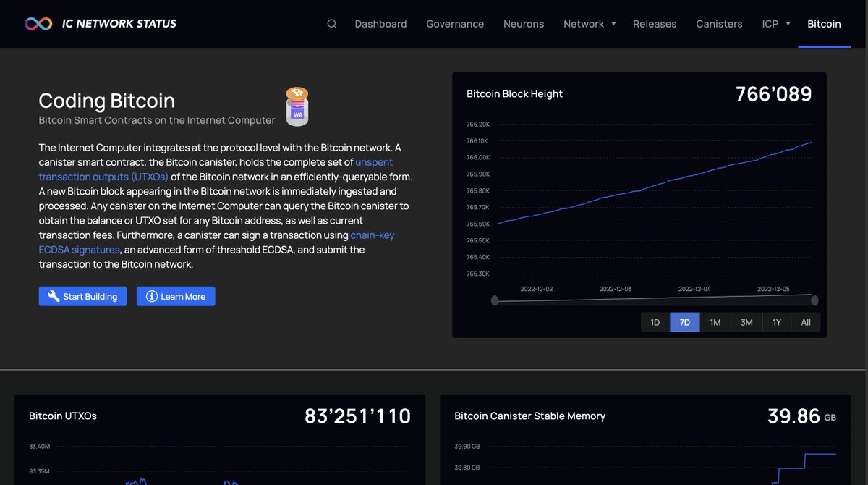Click the Learn More button
The width and height of the screenshot is (868, 485).
(x=176, y=296)
